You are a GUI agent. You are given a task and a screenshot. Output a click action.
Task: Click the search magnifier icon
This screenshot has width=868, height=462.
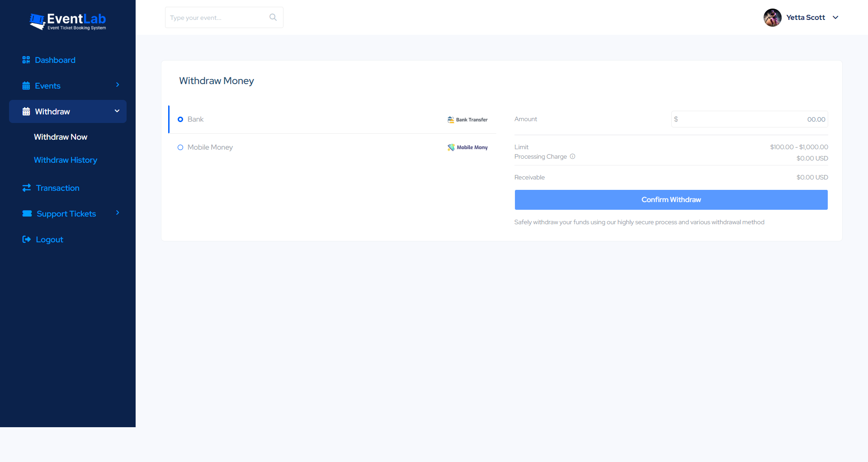273,17
